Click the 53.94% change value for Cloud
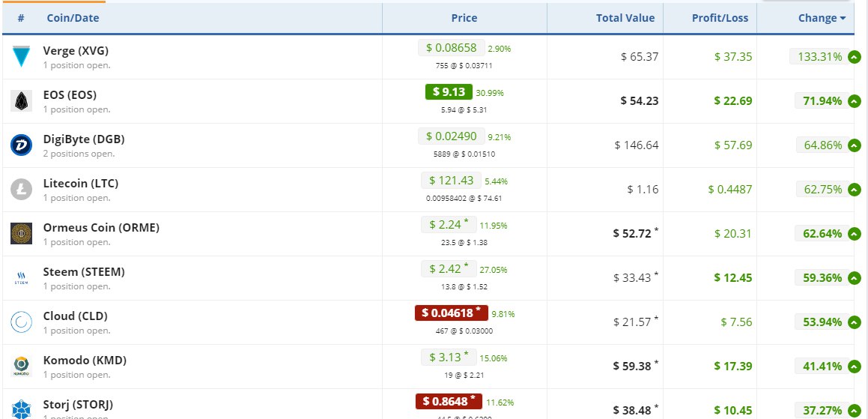The height and width of the screenshot is (419, 868). [x=822, y=322]
